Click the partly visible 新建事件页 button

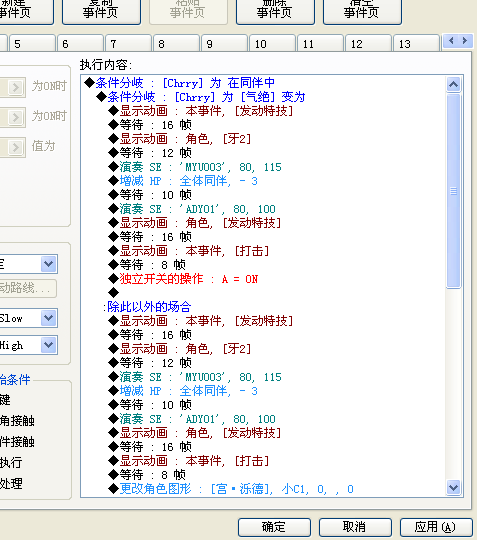[x=26, y=12]
